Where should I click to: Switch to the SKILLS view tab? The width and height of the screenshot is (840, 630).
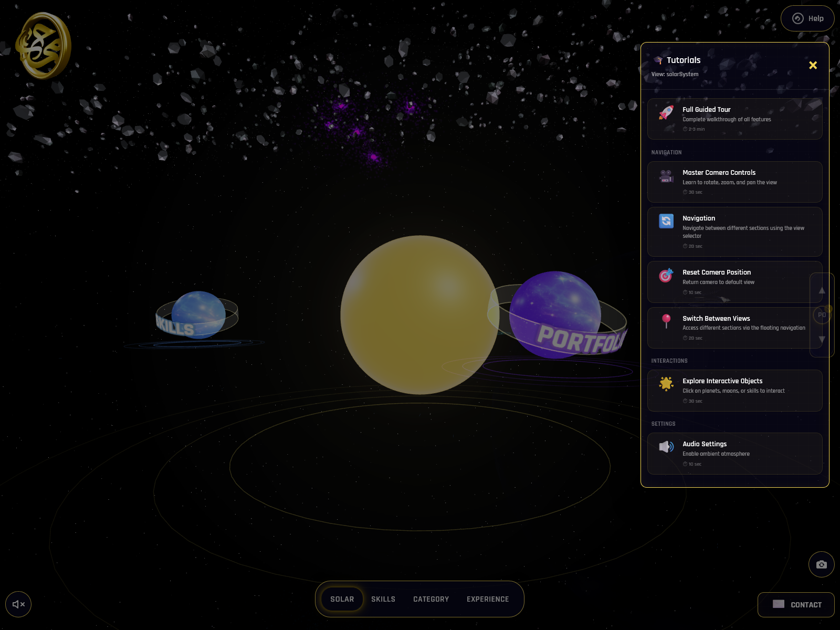point(383,599)
